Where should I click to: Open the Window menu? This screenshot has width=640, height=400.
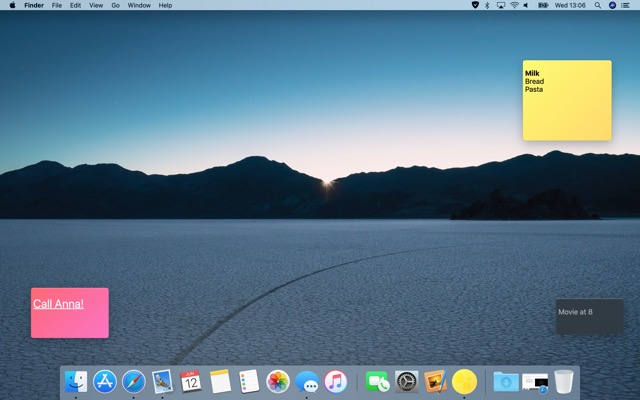point(139,5)
